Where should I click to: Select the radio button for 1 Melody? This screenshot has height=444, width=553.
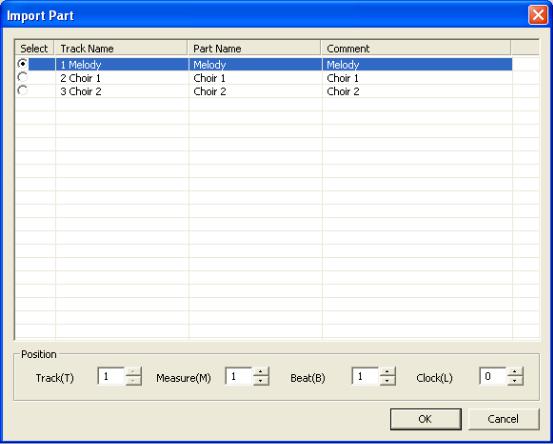click(x=22, y=64)
